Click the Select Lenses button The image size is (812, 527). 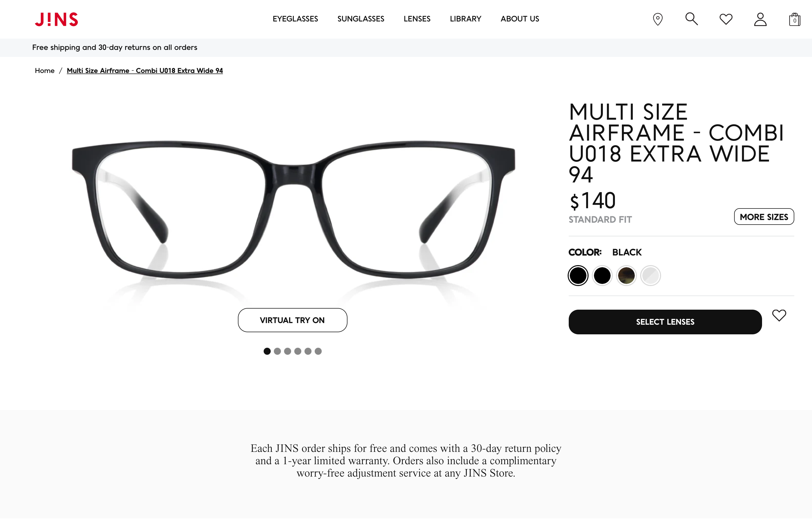click(x=665, y=322)
